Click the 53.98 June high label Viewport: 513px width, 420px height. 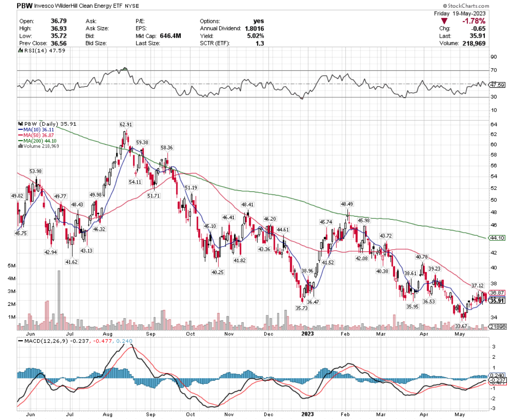pos(36,171)
